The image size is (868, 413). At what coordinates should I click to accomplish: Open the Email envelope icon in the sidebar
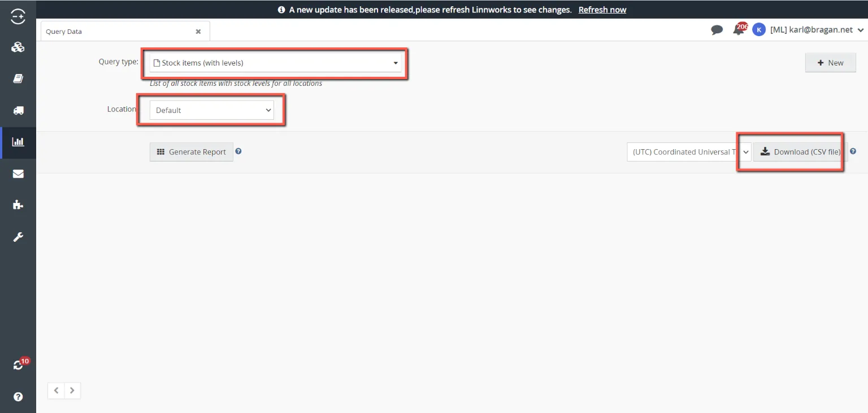pos(18,173)
